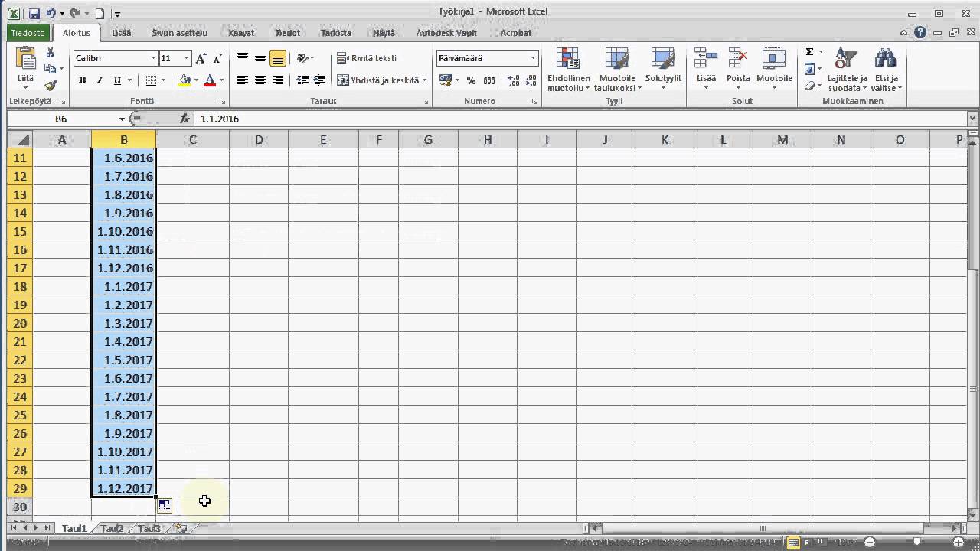980x551 pixels.
Task: Toggle Rivitä teksti wrap text
Action: [367, 58]
